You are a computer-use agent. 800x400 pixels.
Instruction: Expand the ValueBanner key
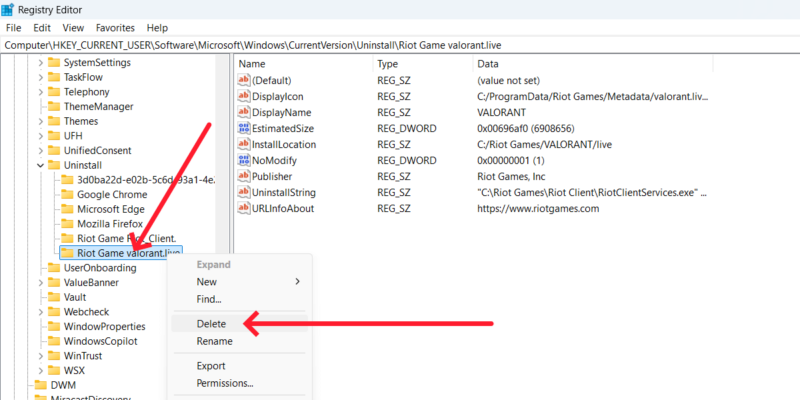(x=41, y=283)
